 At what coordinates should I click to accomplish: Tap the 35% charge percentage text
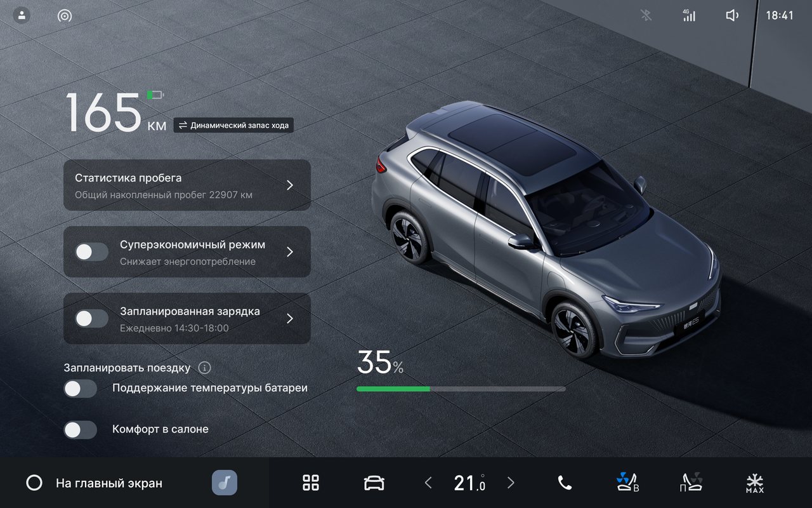point(380,363)
